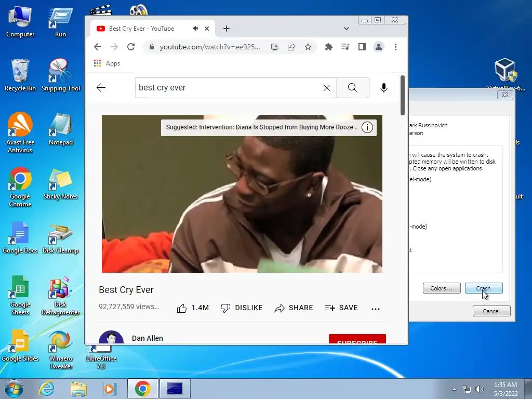Select the Google Slides desktop shortcut

(20, 345)
